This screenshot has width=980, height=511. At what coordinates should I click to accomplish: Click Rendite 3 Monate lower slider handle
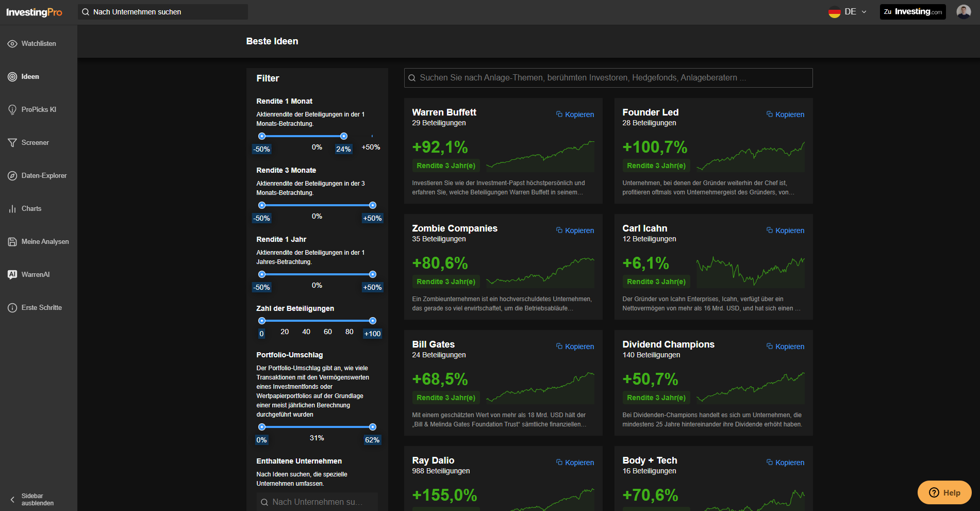262,205
